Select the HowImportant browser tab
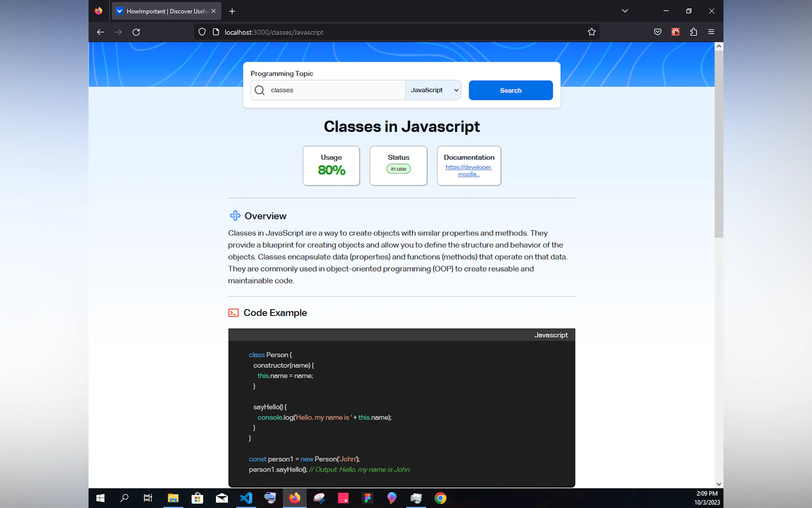Image resolution: width=812 pixels, height=508 pixels. (x=163, y=11)
